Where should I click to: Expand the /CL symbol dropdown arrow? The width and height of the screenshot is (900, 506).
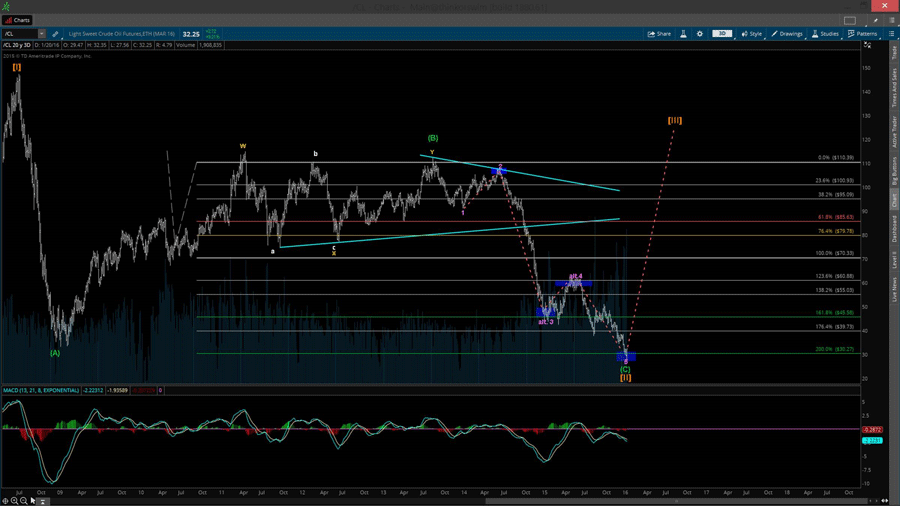[x=41, y=34]
